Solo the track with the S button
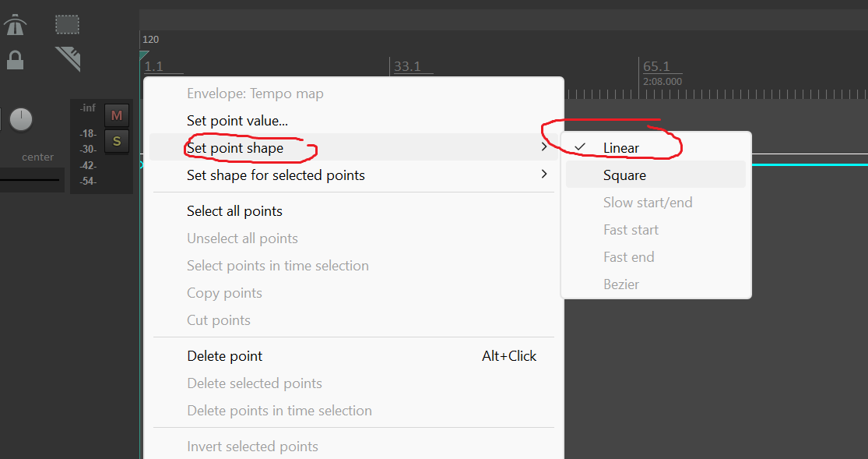Screen dimensions: 868x459 (x=117, y=141)
